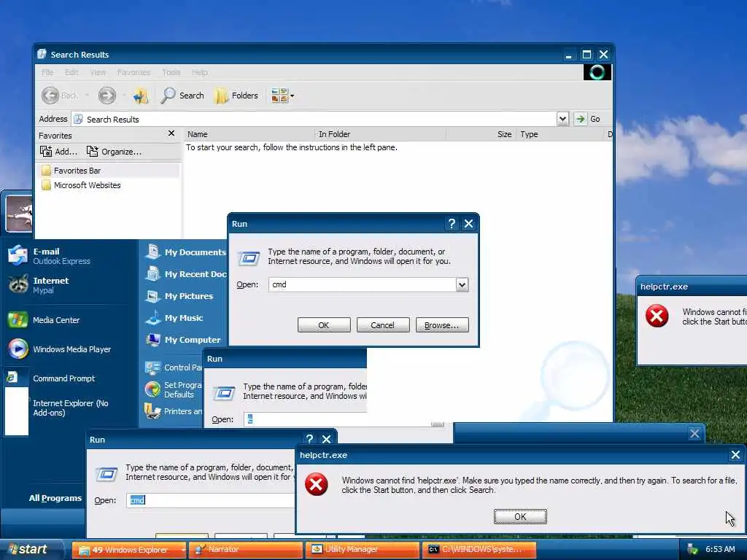The image size is (747, 560).
Task: Expand the Address bar dropdown arrow
Action: point(562,119)
